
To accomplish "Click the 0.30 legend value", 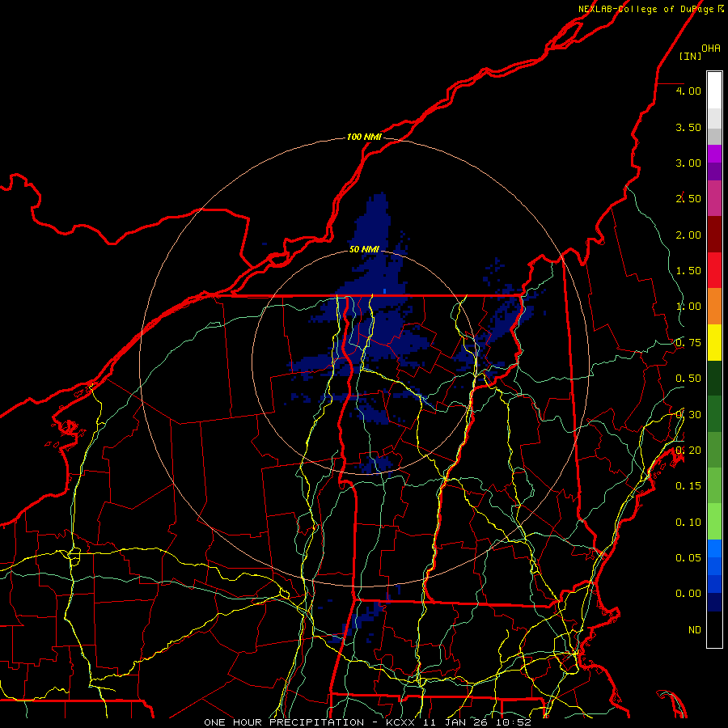I will click(x=688, y=415).
